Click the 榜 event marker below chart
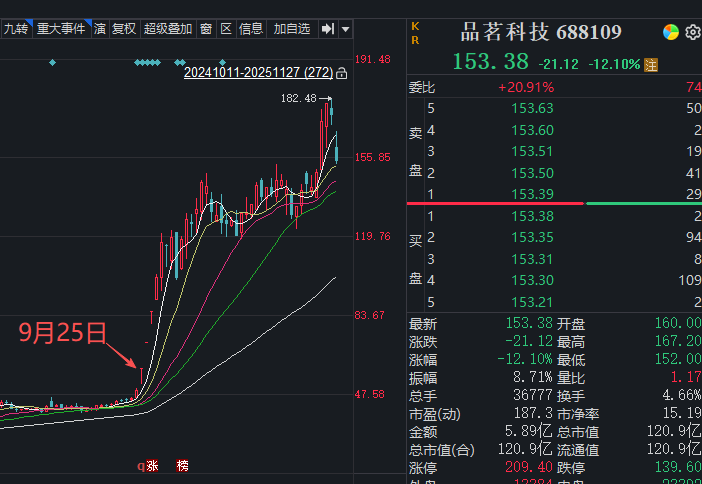This screenshot has height=484, width=702. click(x=182, y=466)
